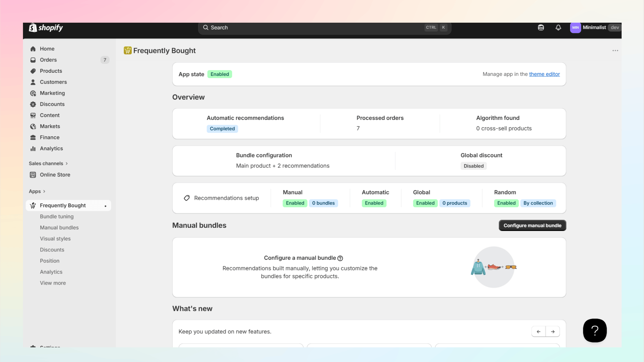Click the Configure manual bundle button
The image size is (644, 362).
[x=532, y=226]
